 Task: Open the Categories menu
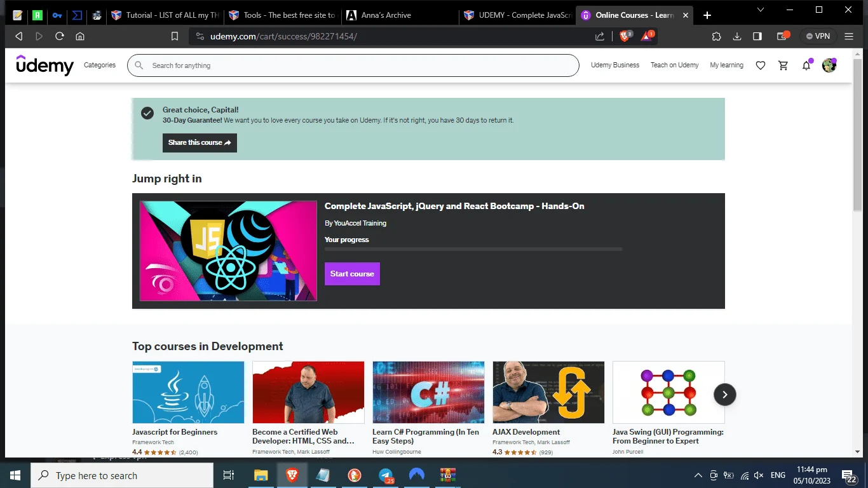click(100, 65)
